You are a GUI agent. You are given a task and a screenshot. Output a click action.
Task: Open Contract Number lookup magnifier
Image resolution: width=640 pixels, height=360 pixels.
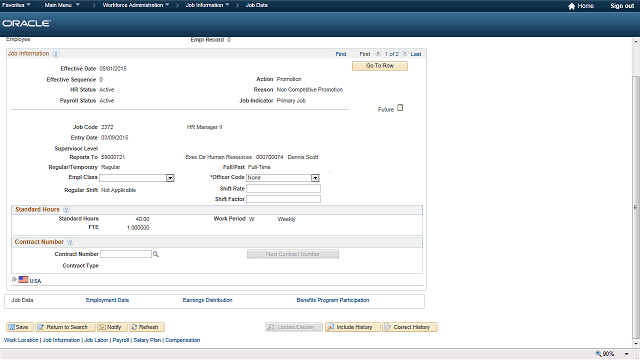click(156, 254)
